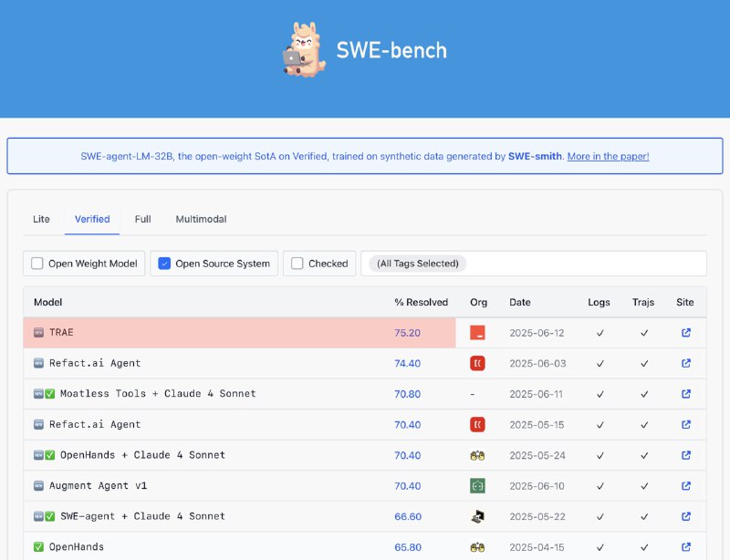Click Logs checkmark for SWE-agent + Claude 4 Sonnet
730x560 pixels.
click(x=600, y=517)
